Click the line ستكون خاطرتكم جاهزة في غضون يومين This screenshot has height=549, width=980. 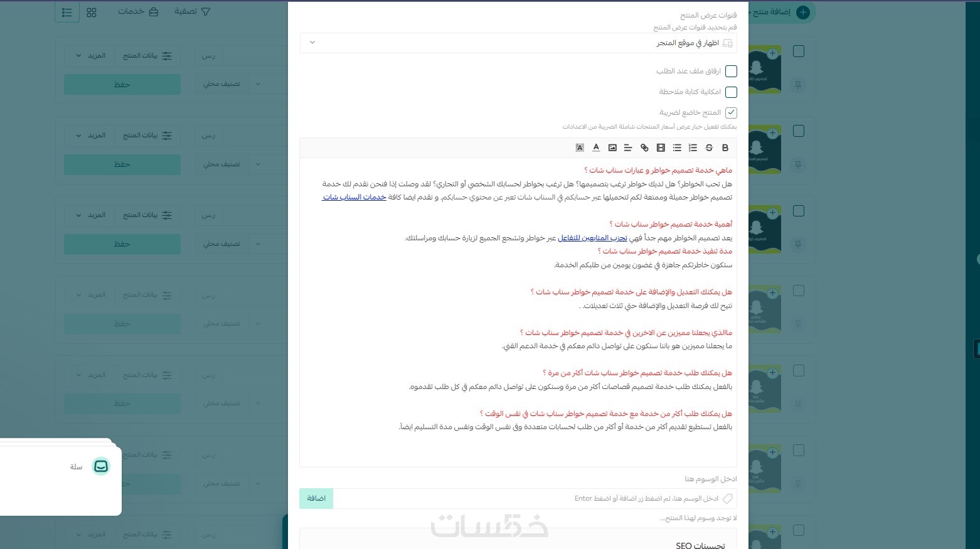point(643,265)
